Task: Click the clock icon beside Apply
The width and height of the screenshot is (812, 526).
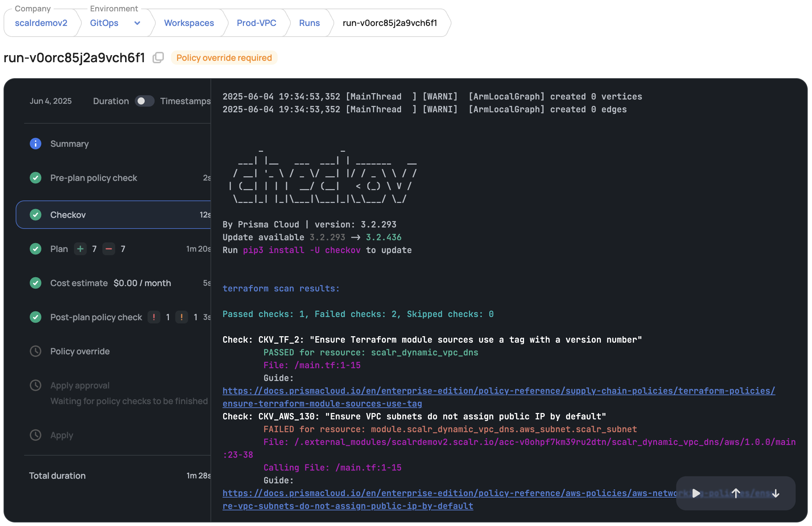Action: (x=36, y=435)
